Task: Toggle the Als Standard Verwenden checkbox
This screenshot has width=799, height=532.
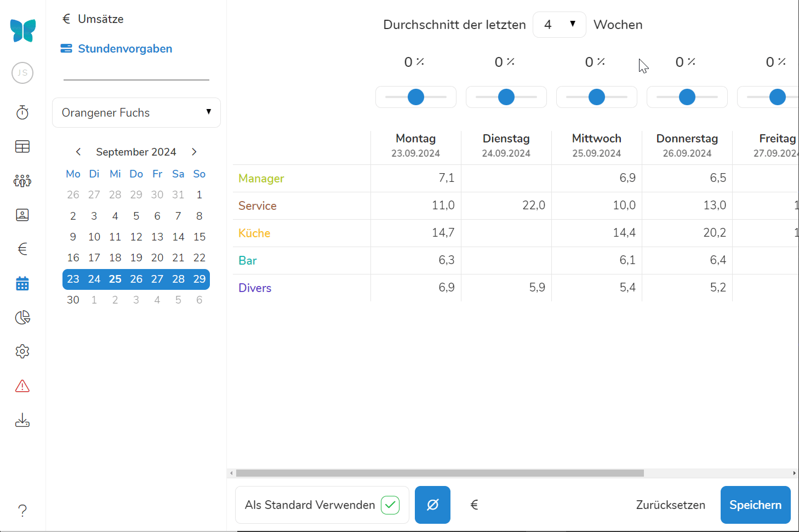Action: (x=390, y=505)
